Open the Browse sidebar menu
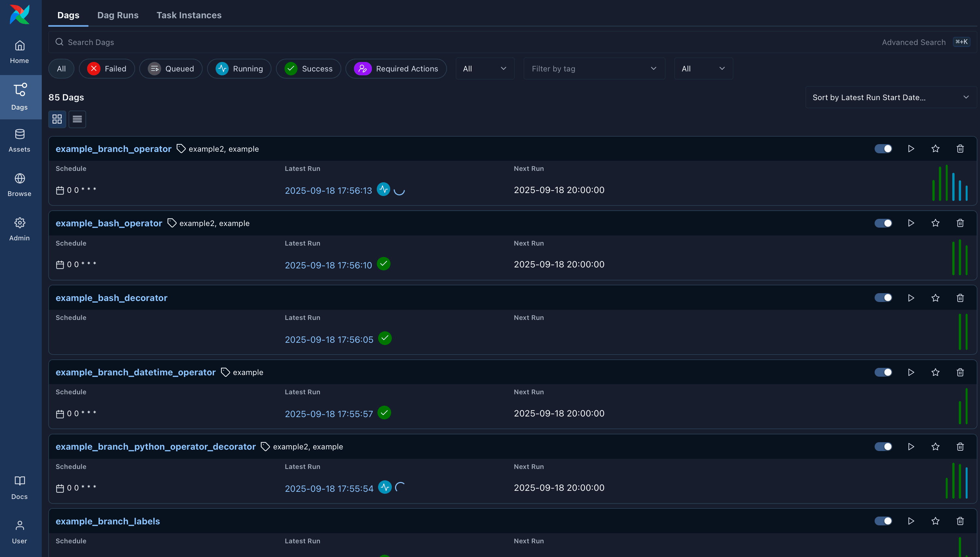 point(20,185)
